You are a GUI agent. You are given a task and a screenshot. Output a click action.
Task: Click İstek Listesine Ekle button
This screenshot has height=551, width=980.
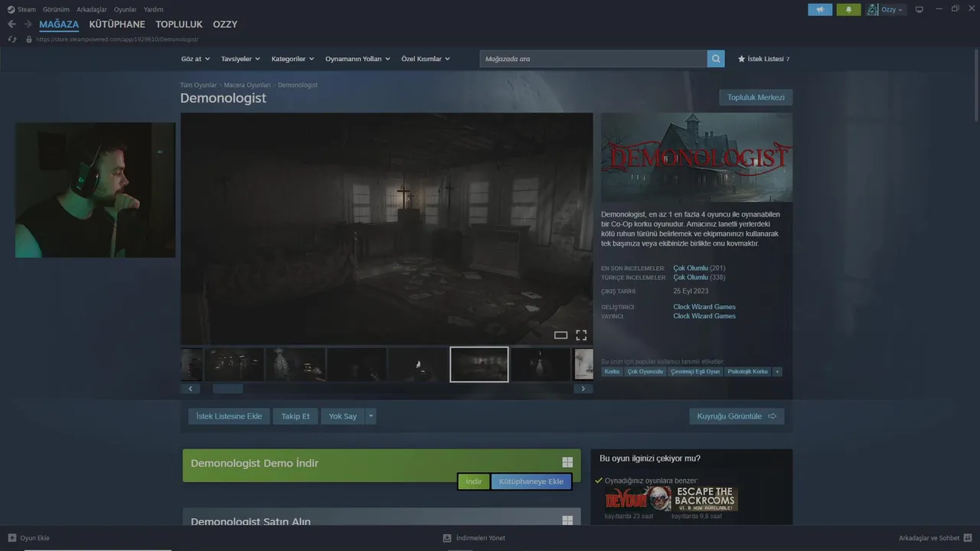[229, 416]
